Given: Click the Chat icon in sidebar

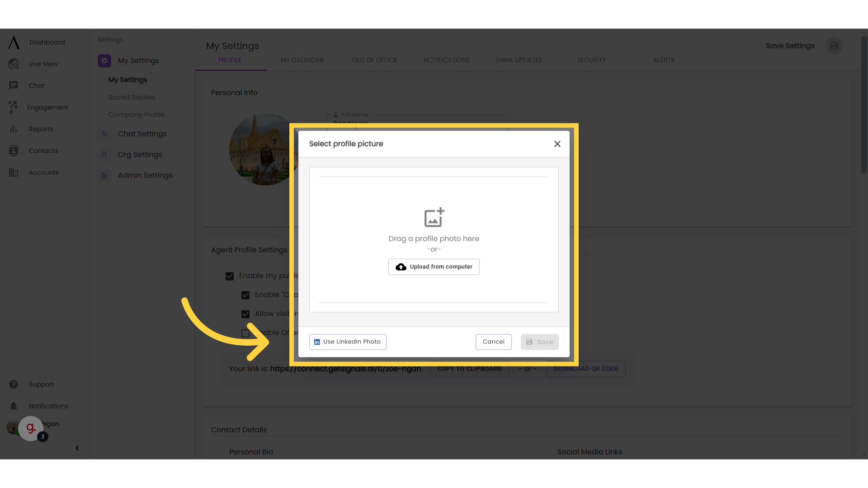Looking at the screenshot, I should [x=13, y=85].
